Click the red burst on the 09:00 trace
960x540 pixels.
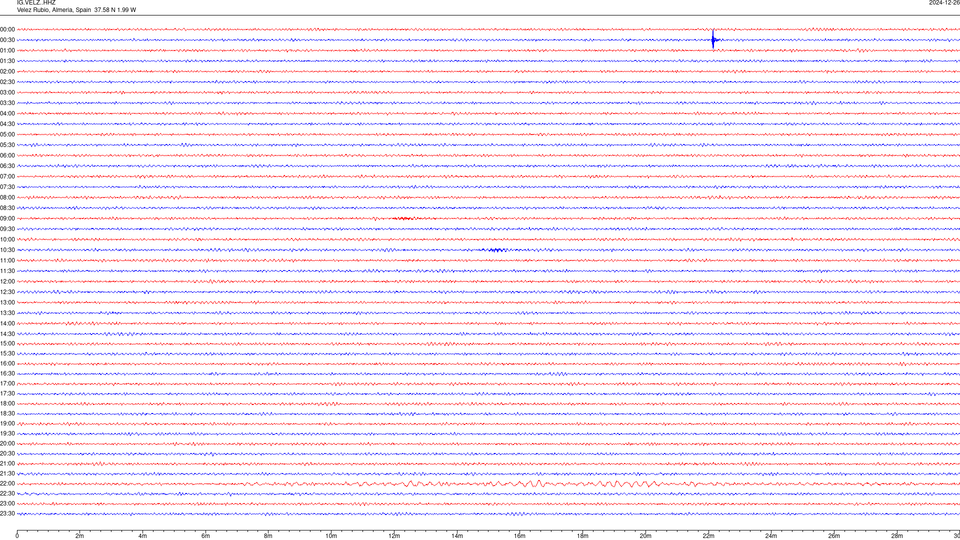[x=403, y=219]
